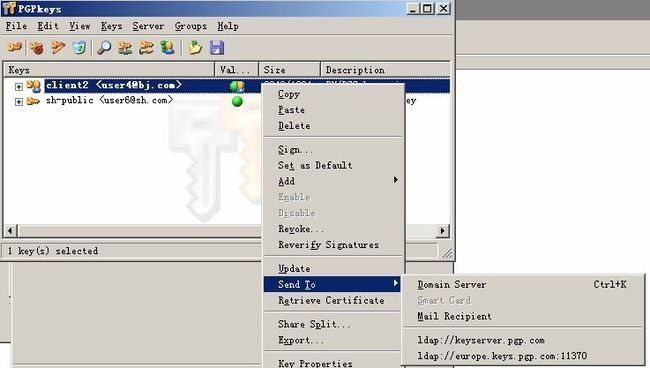Viewport: 650px width, 368px height.
Task: Choose Share Split... in context menu
Action: pos(332,324)
